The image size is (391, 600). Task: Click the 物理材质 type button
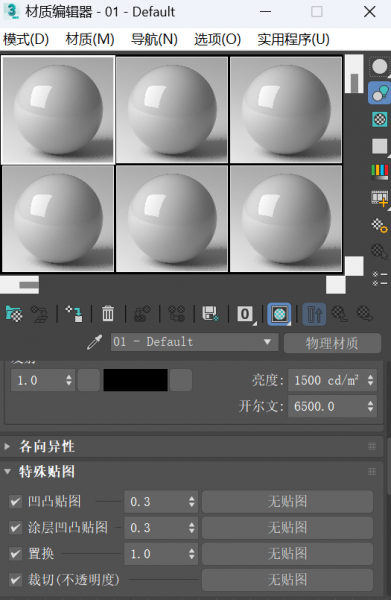click(332, 343)
